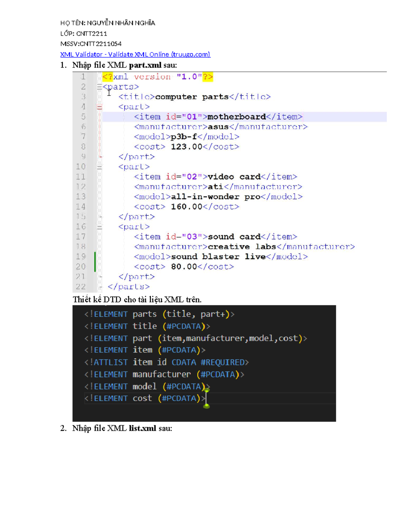Click DTD line 'ELEMENT parts (title, part+)'
The height and width of the screenshot is (532, 411).
click(160, 314)
